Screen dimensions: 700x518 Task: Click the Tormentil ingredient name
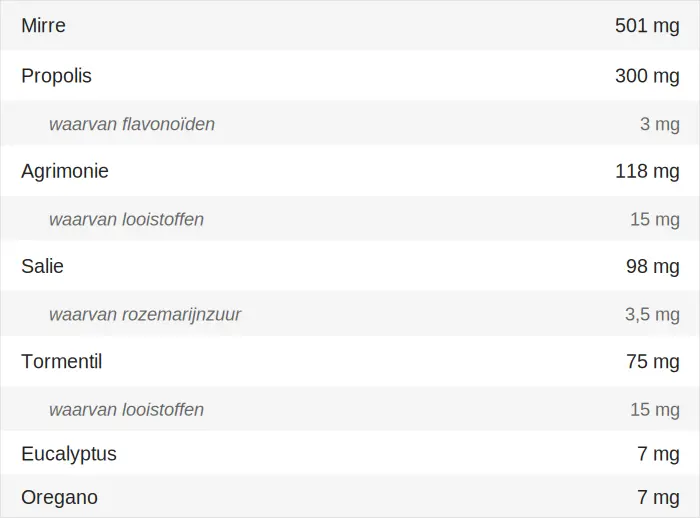(62, 362)
